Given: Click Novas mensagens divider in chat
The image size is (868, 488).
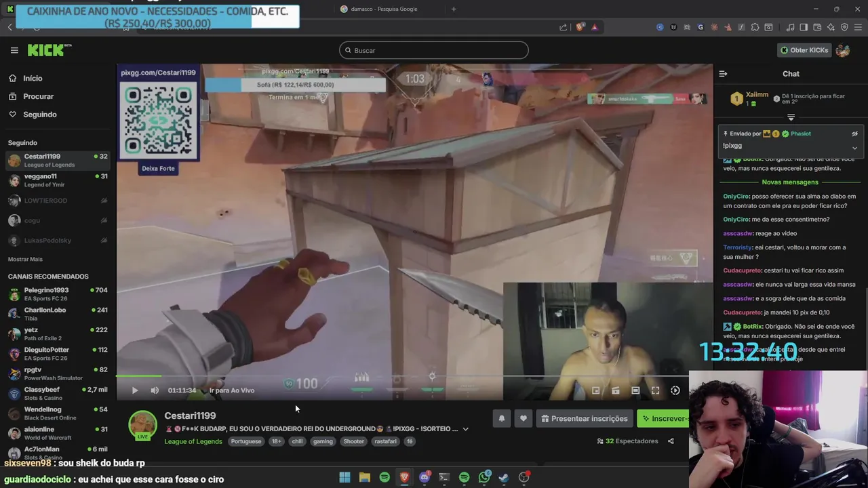Looking at the screenshot, I should pos(790,182).
